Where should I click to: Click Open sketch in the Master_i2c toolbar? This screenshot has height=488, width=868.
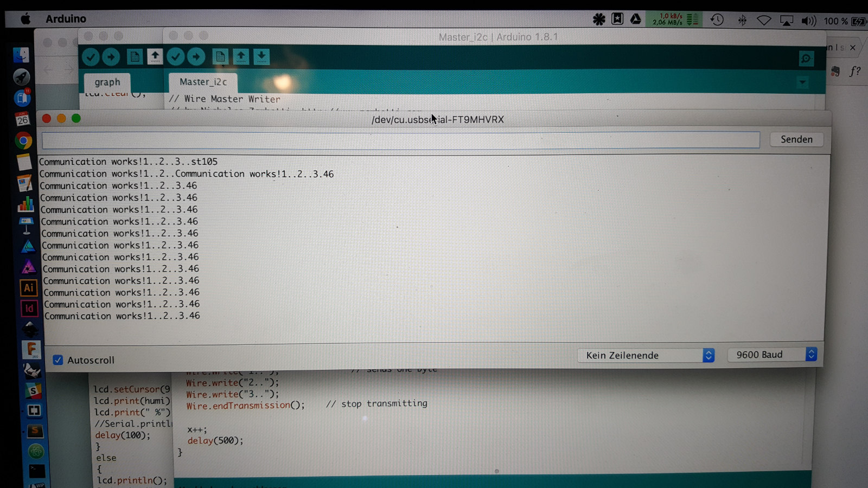[241, 56]
